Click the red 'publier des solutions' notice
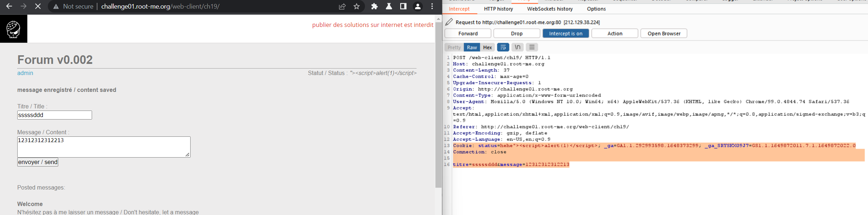The height and width of the screenshot is (215, 868). [373, 25]
